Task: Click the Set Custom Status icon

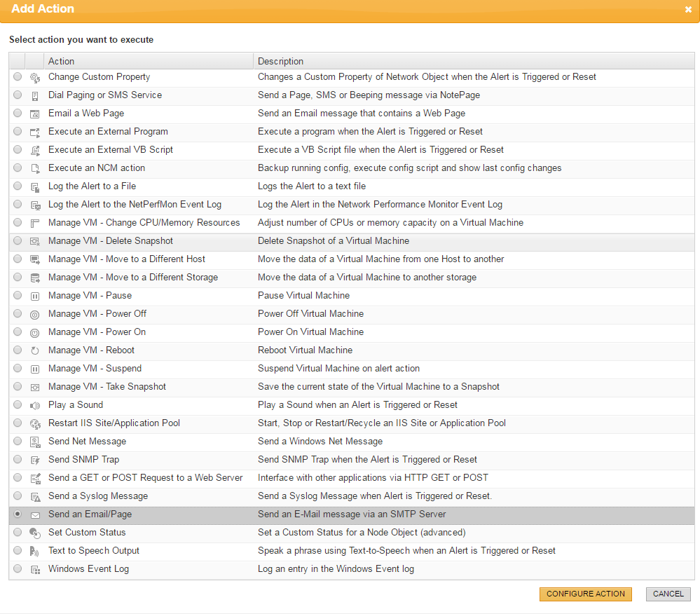Action: pos(35,533)
